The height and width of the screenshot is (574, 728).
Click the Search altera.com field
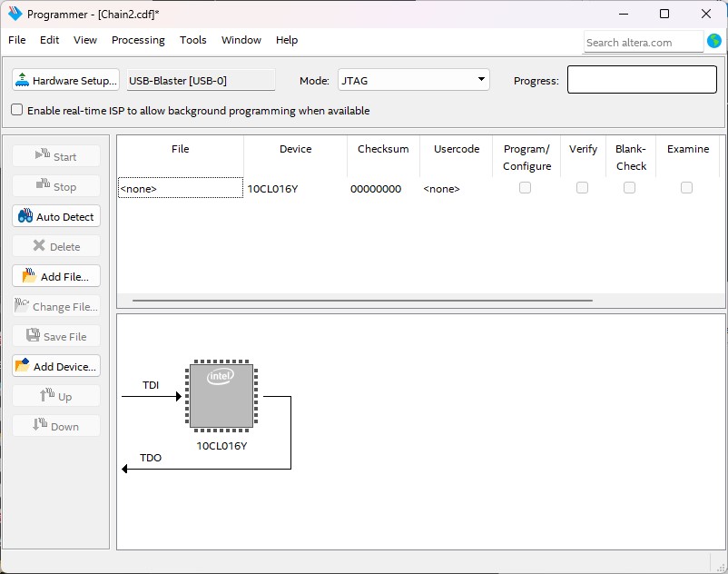644,43
